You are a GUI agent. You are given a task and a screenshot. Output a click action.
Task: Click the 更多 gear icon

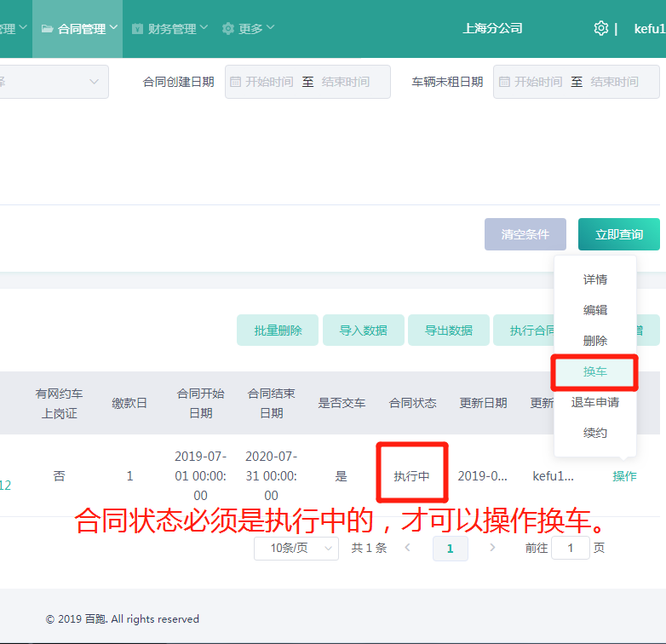228,29
